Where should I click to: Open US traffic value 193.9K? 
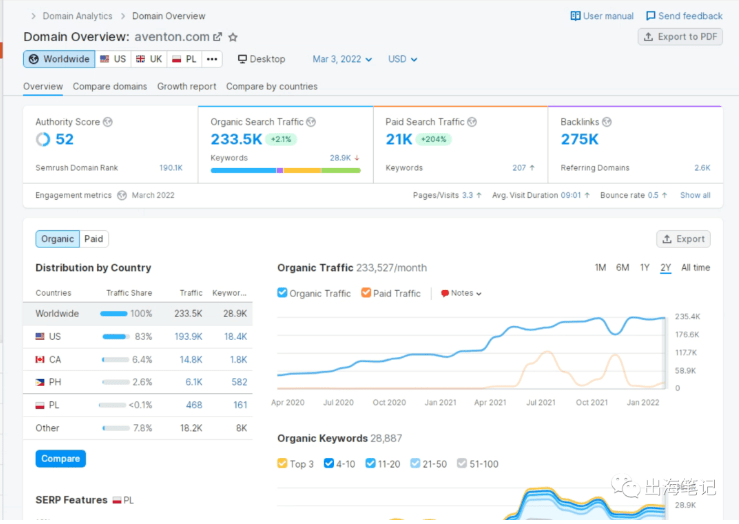[189, 336]
